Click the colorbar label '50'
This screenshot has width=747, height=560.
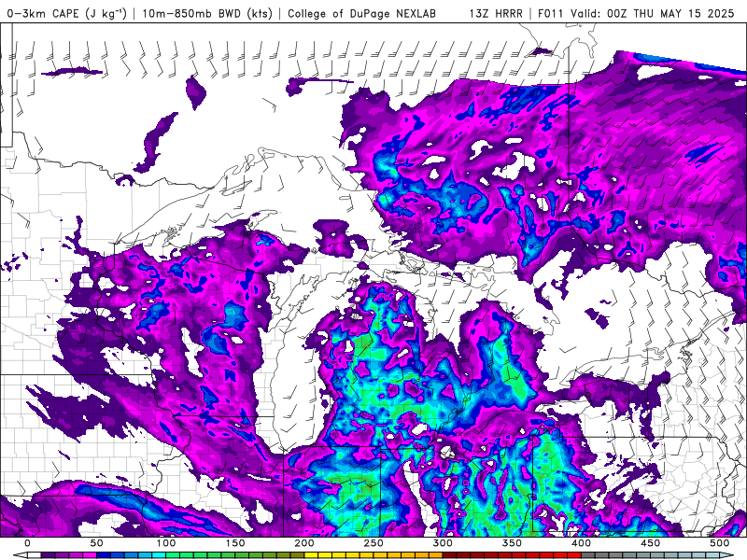(x=97, y=543)
